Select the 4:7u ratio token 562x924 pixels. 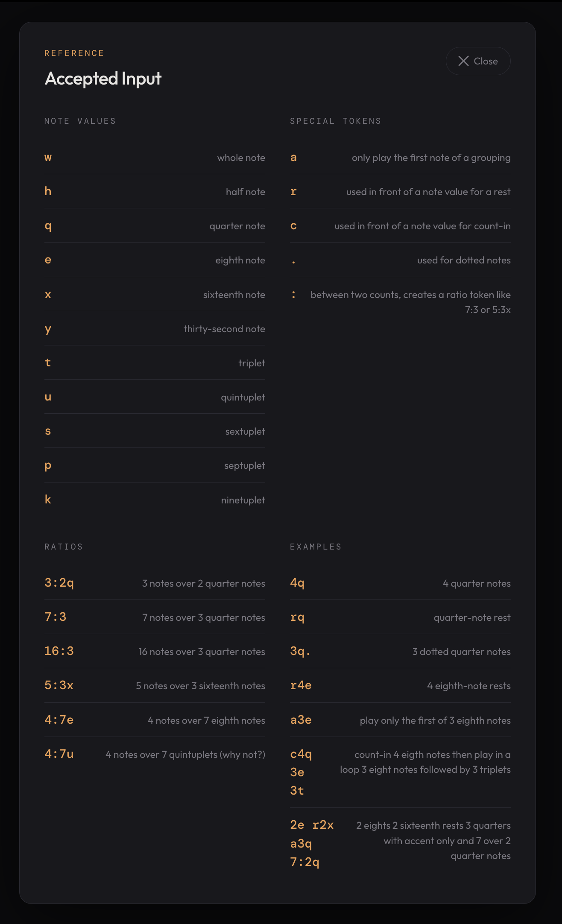pyautogui.click(x=59, y=754)
